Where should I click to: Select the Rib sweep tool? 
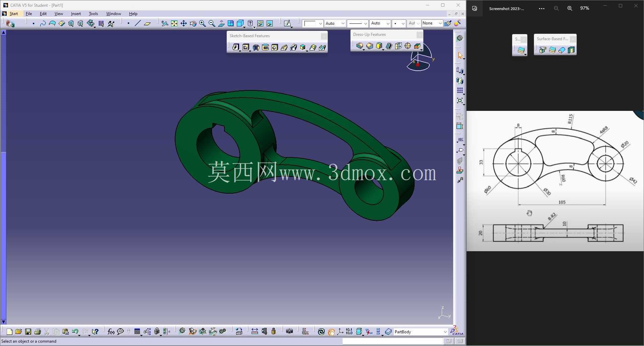point(284,47)
